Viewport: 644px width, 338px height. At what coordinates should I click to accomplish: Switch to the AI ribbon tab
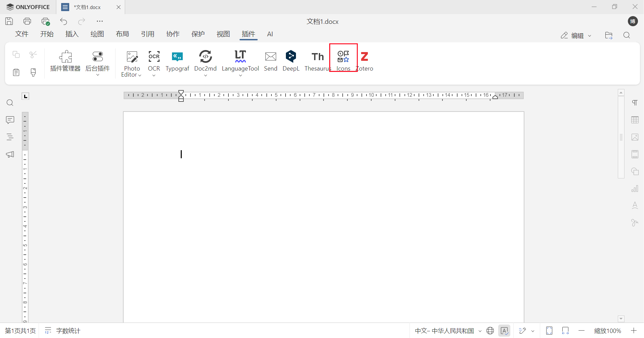[x=270, y=34]
